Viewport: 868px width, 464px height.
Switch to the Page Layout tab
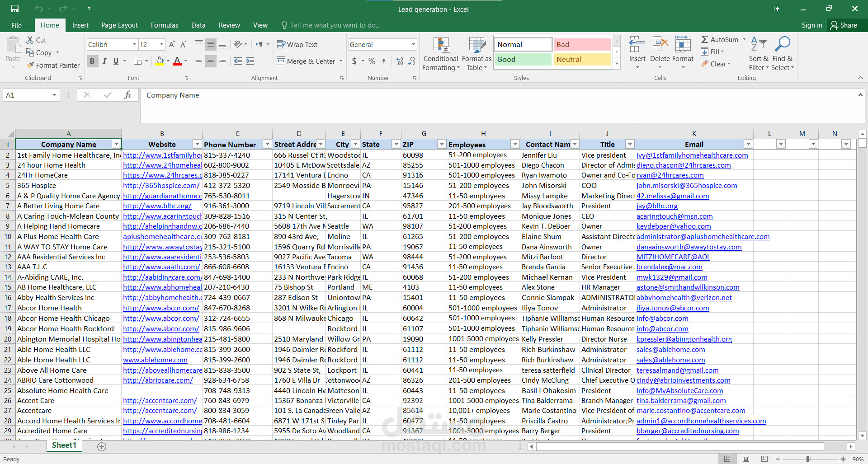(120, 25)
